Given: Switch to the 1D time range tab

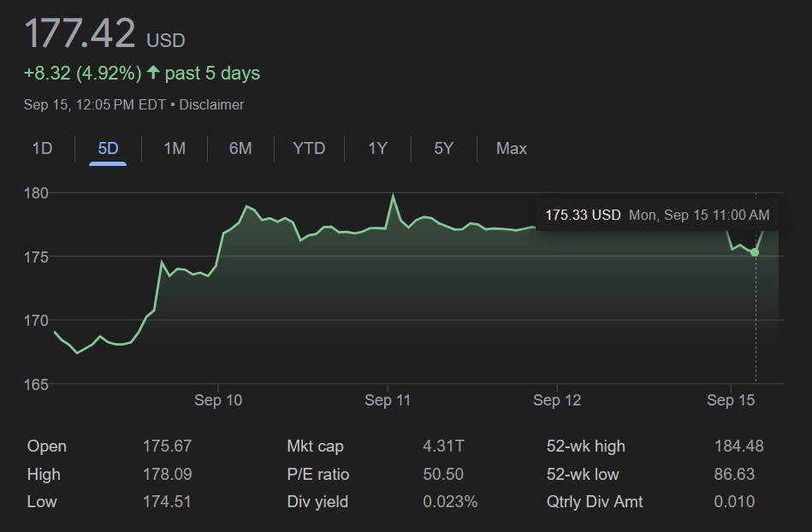Looking at the screenshot, I should point(42,149).
